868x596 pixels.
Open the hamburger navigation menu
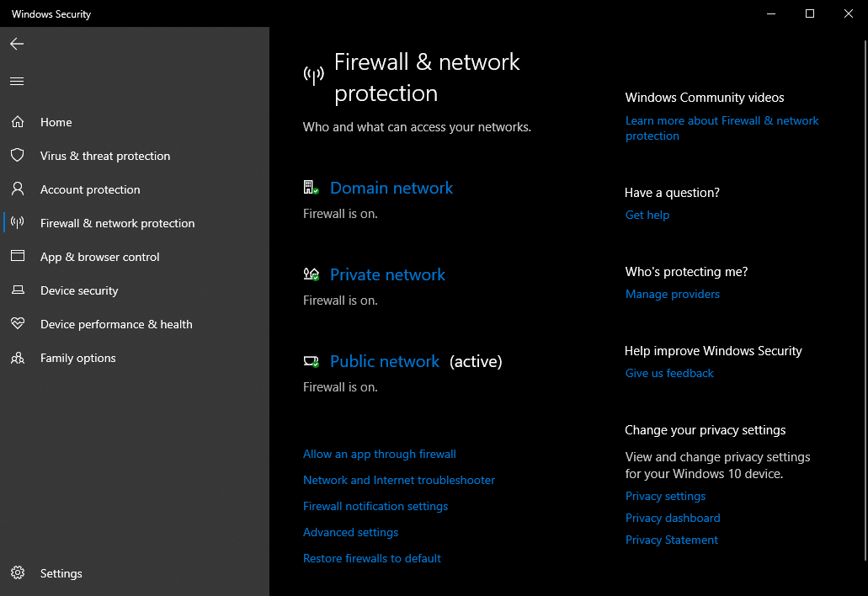(17, 81)
